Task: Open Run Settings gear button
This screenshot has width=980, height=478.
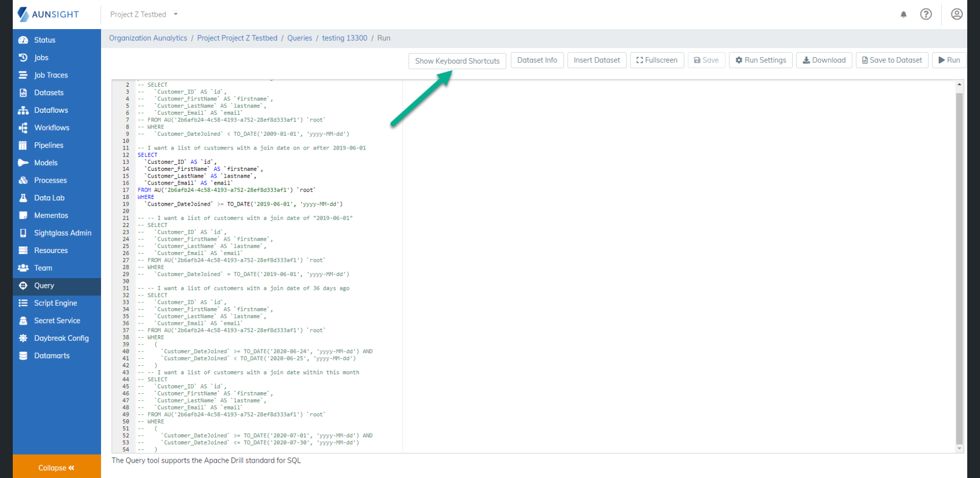Action: (761, 60)
